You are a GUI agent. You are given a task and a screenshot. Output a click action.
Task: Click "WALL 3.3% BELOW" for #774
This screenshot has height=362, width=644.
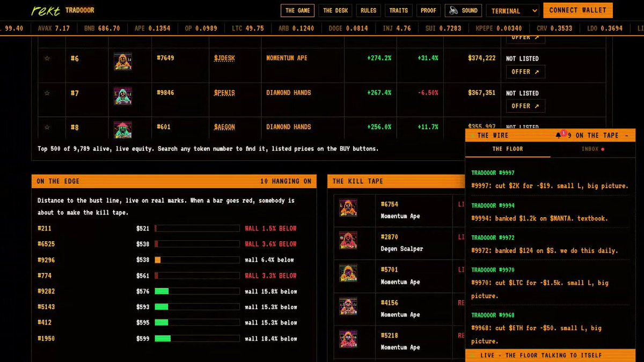point(270,276)
